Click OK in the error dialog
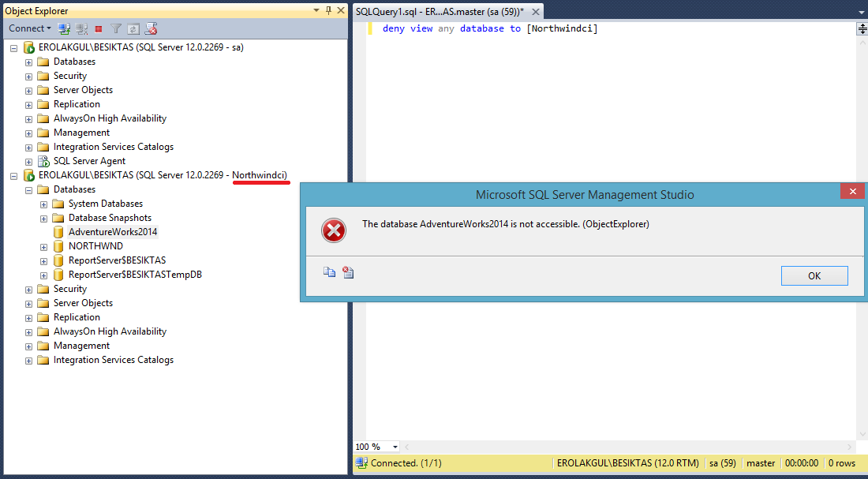This screenshot has width=868, height=479. tap(814, 275)
